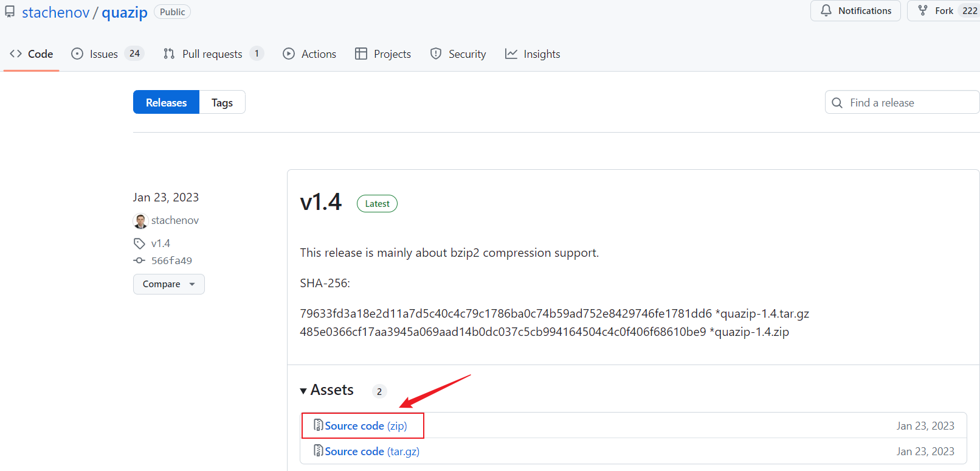Switch to the Code tab
Image resolution: width=980 pixels, height=471 pixels.
click(32, 54)
